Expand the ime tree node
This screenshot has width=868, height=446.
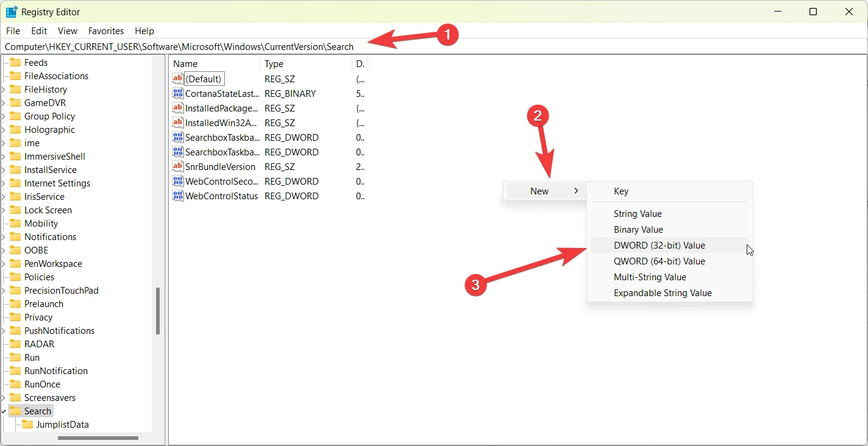(x=4, y=143)
